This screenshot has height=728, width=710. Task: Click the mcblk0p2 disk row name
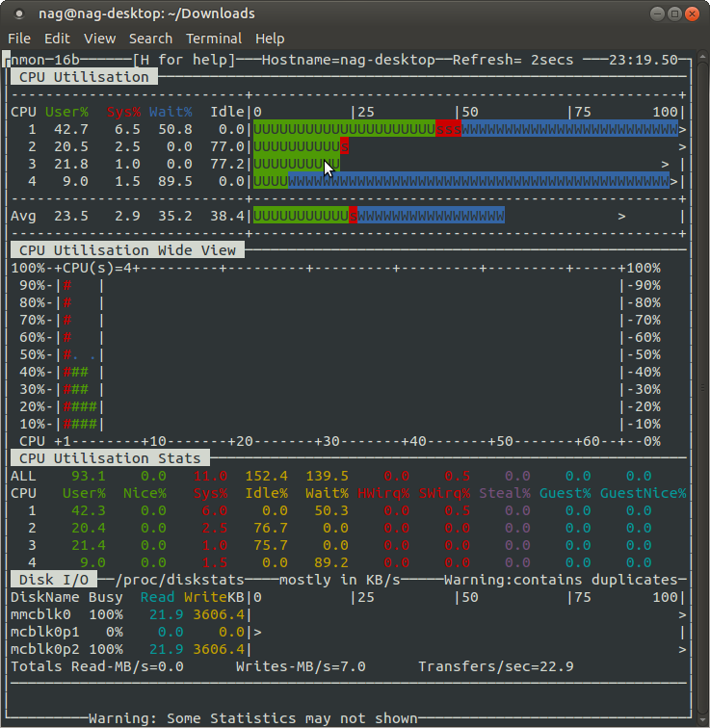45,650
